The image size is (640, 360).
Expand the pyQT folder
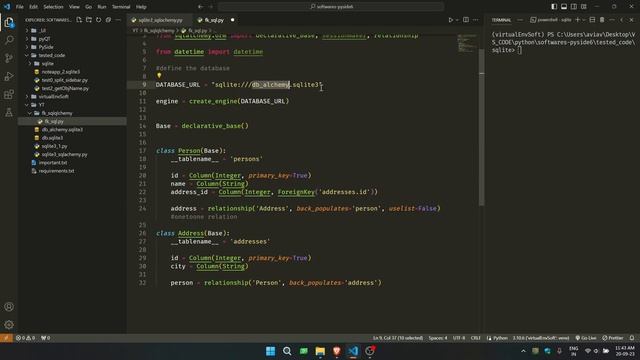44,39
